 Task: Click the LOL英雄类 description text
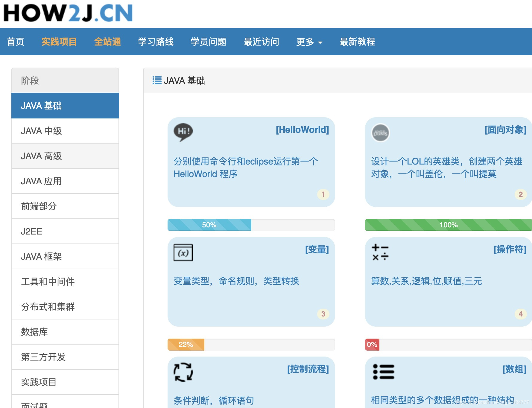(x=447, y=168)
